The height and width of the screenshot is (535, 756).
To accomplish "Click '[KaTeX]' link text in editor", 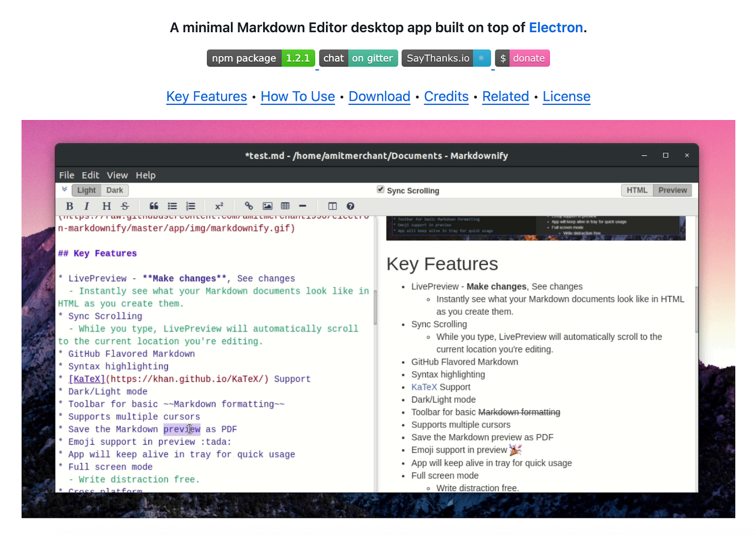I will point(87,379).
